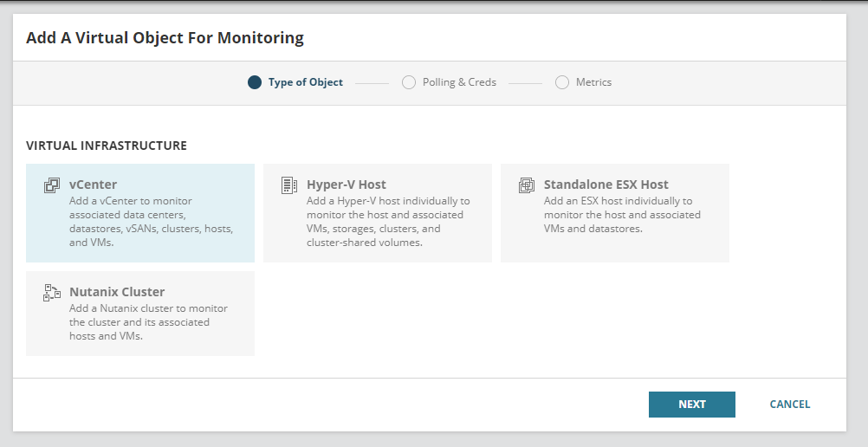868x447 pixels.
Task: Select the Polling & Creds step circle
Action: coord(409,82)
